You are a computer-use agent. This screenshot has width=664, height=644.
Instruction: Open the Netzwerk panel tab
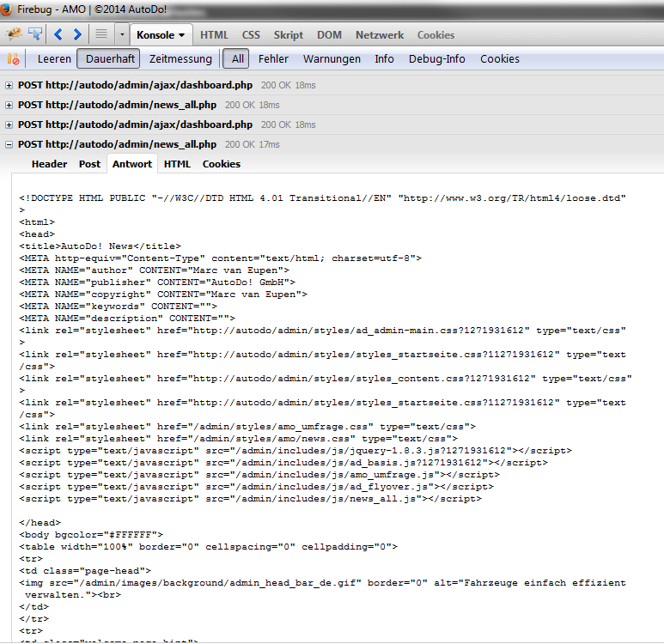tap(380, 35)
